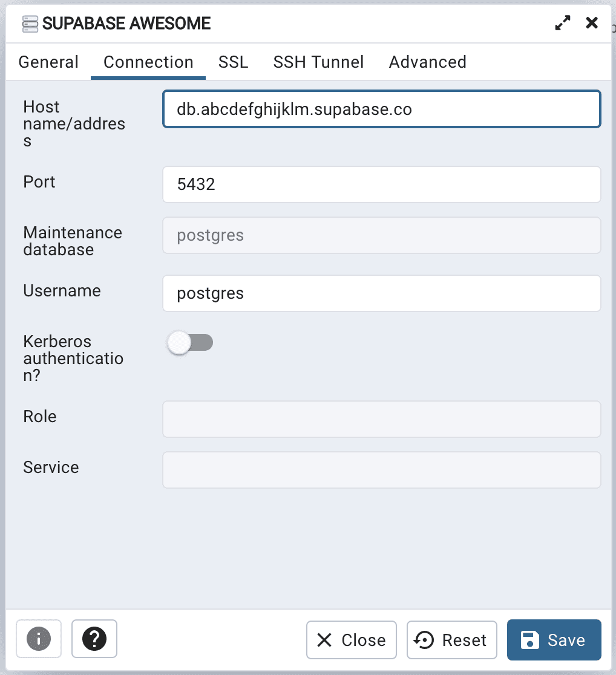Image resolution: width=616 pixels, height=675 pixels.
Task: Open the info button in the footer
Action: pos(39,639)
